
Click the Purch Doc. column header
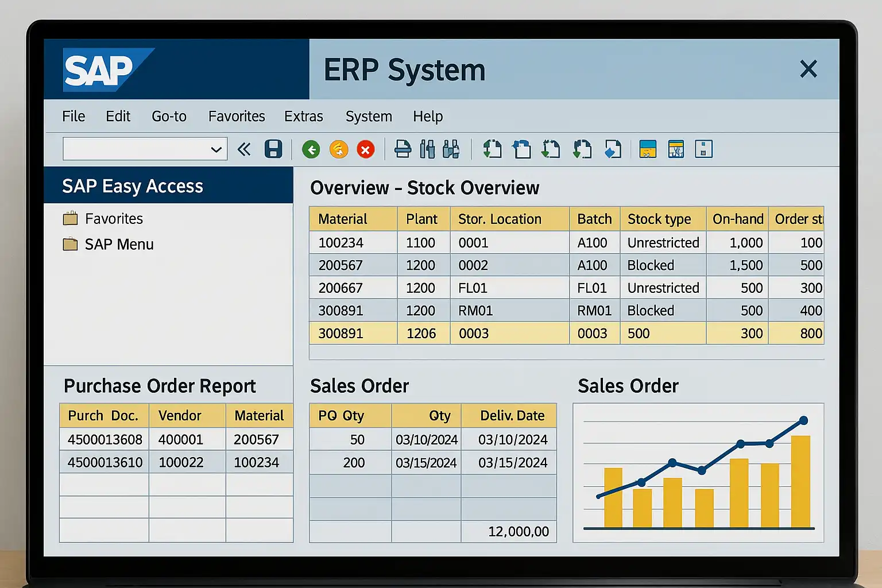click(103, 415)
